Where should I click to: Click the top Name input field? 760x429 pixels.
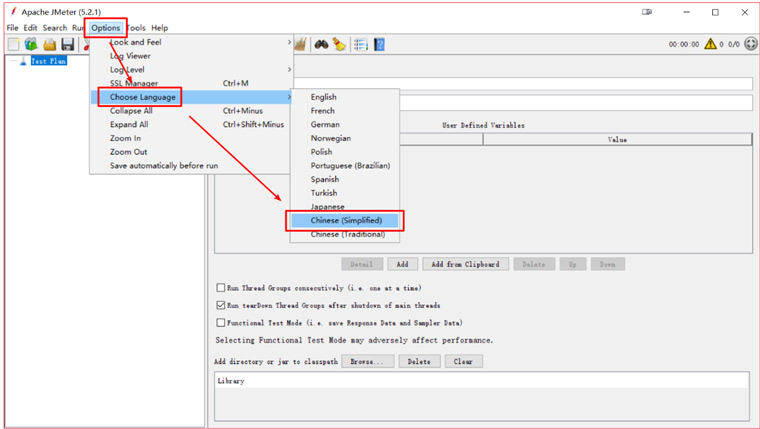(x=522, y=83)
